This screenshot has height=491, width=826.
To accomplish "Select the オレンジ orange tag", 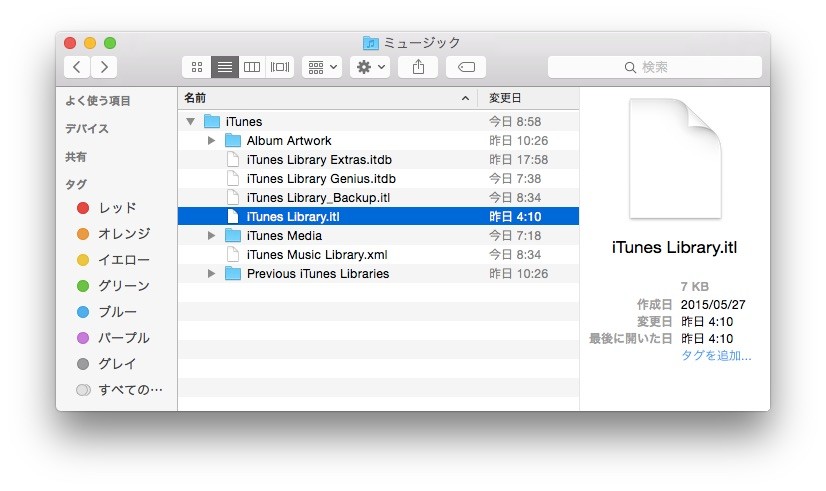I will pos(114,234).
